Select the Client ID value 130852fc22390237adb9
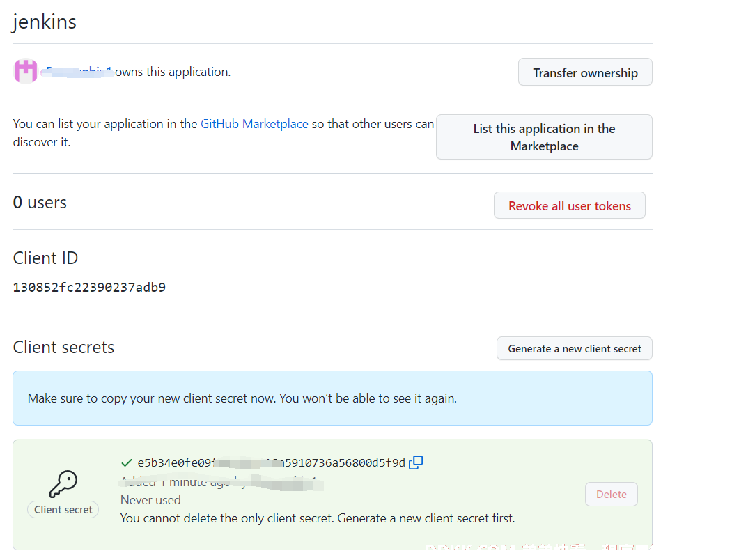 pyautogui.click(x=89, y=287)
